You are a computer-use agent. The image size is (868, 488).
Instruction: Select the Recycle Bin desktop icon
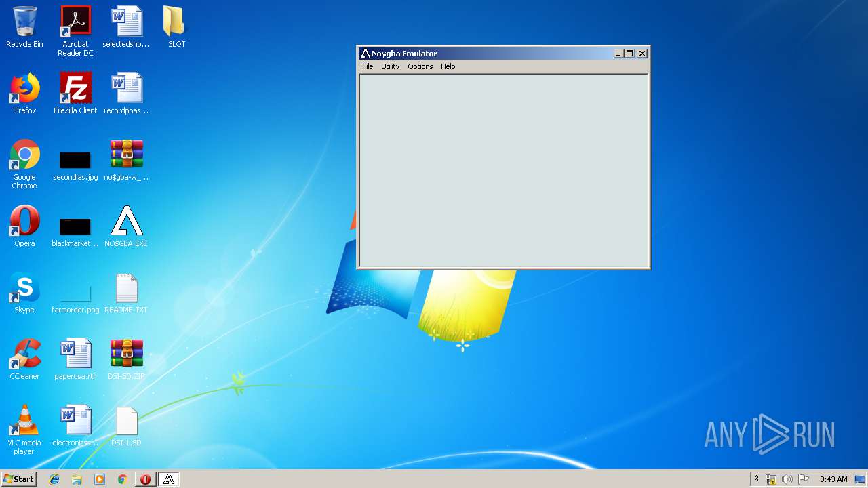point(24,27)
